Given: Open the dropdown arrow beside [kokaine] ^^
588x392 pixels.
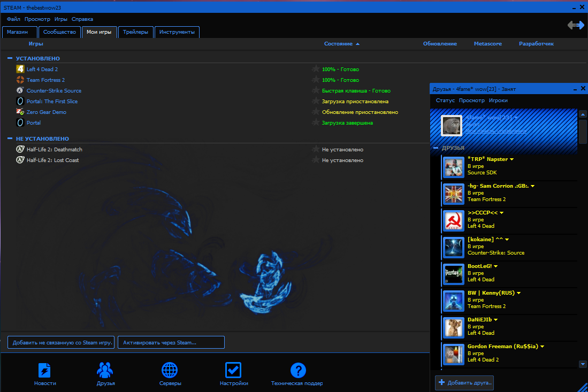Looking at the screenshot, I should point(507,240).
